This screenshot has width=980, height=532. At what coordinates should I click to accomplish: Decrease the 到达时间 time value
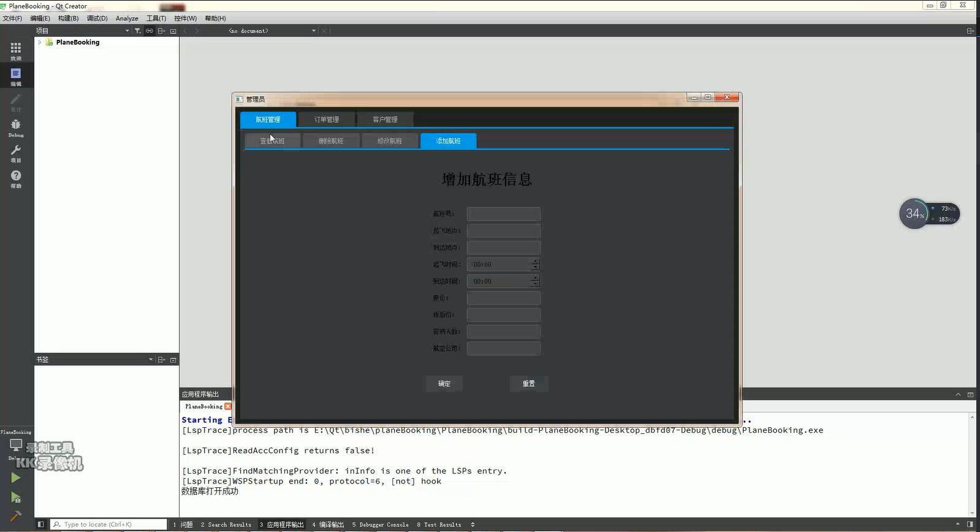click(535, 284)
